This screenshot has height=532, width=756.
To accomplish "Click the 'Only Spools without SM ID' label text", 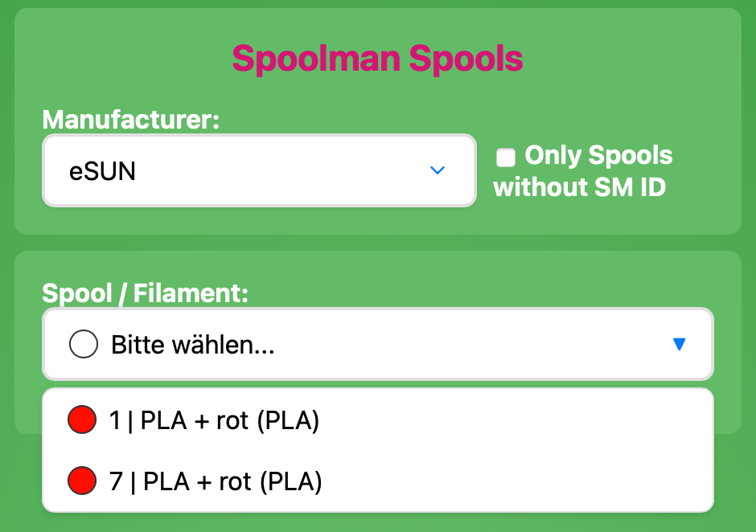I will 583,171.
